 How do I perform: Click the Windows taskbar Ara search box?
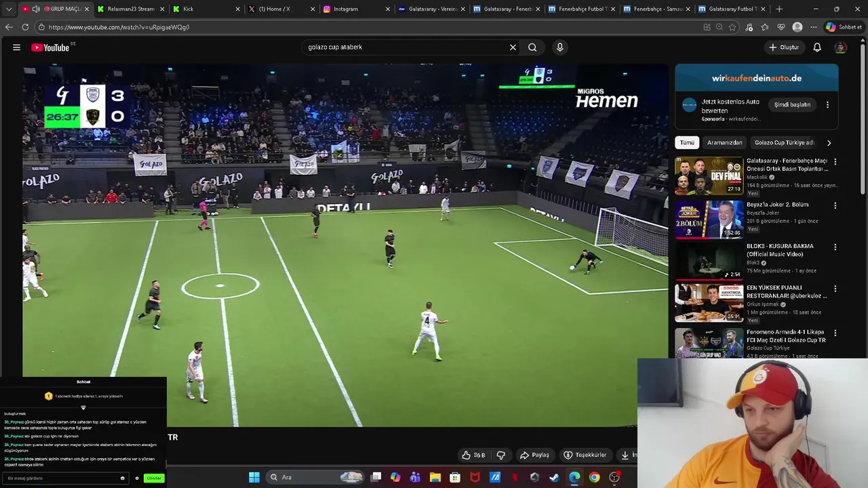click(315, 477)
